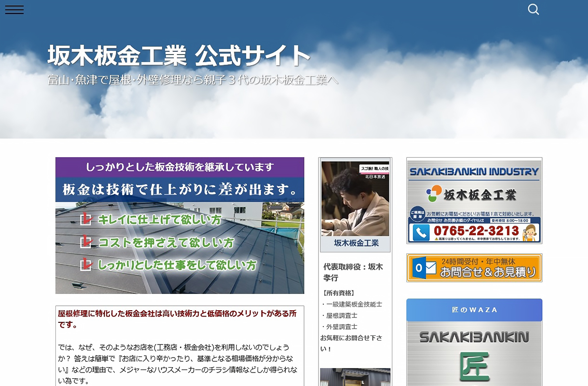Click the スゴ腕！職人の技 label on photo
This screenshot has height=386, width=588.
click(x=374, y=168)
